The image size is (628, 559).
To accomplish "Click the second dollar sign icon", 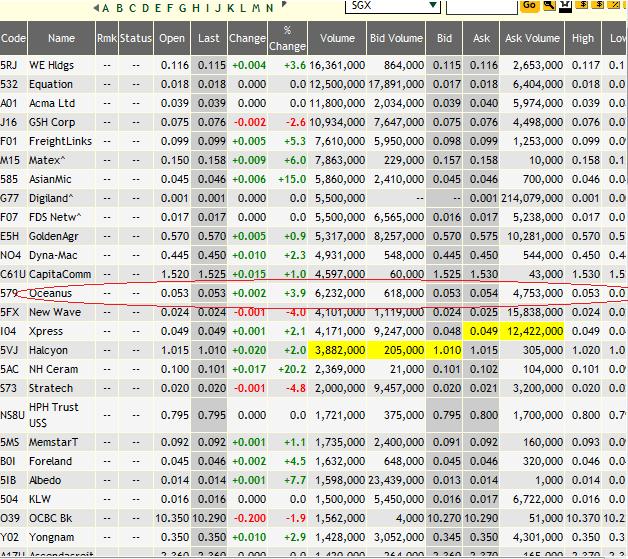I will pos(598,6).
